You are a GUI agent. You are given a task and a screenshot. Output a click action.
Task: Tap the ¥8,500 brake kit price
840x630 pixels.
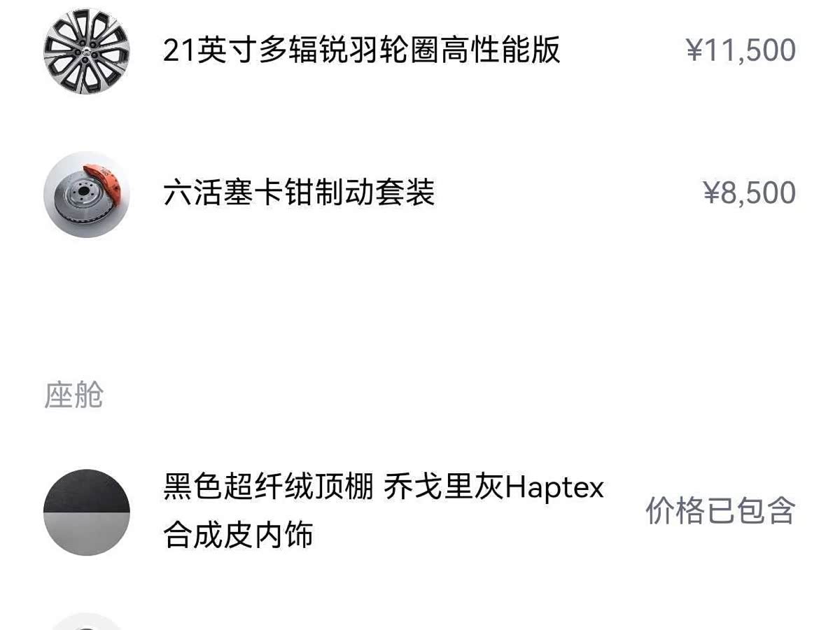(749, 193)
